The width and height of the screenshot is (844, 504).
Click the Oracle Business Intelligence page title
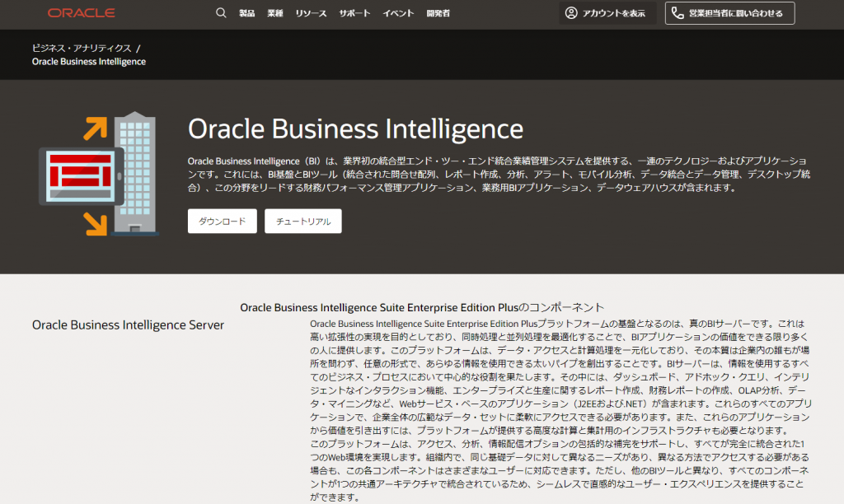coord(355,129)
